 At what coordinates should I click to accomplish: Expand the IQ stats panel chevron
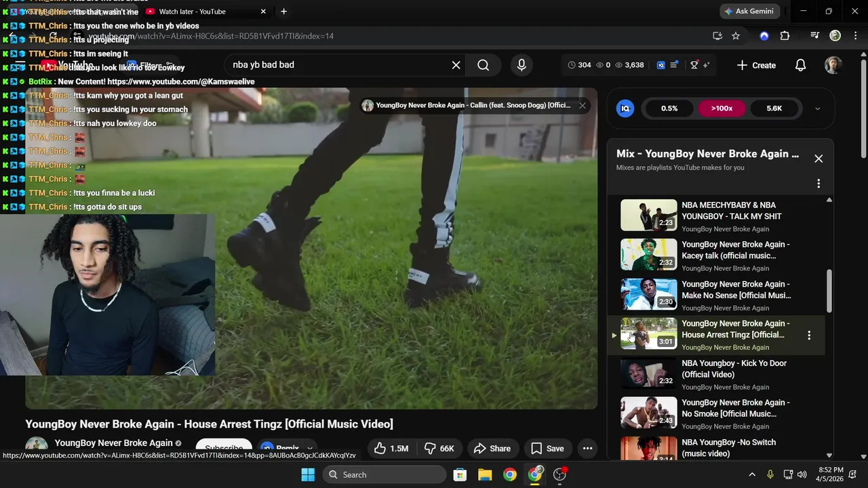[x=817, y=108]
